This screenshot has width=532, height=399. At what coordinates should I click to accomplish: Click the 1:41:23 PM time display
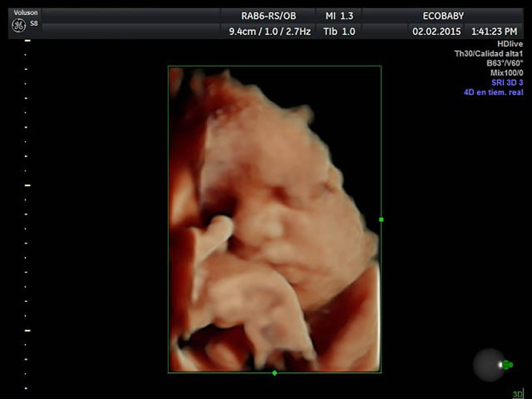[x=494, y=31]
